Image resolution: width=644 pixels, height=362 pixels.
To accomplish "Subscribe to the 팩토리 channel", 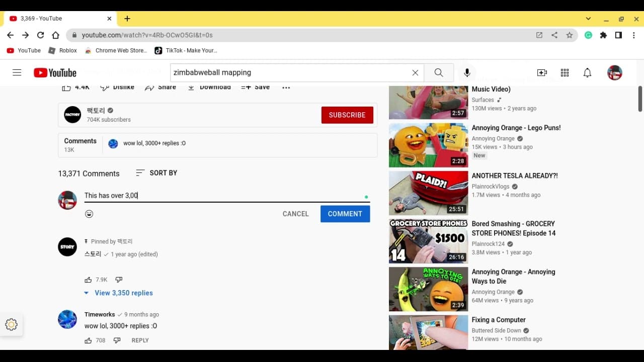I will (347, 115).
